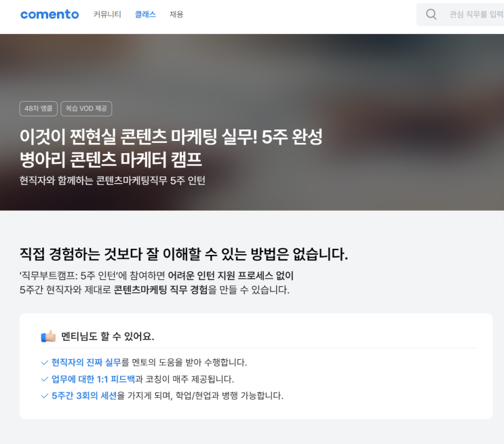Screen dimensions: 504x444
Task: Select the 현직자의 진짜 실무 highlighted text
Action: click(x=86, y=363)
